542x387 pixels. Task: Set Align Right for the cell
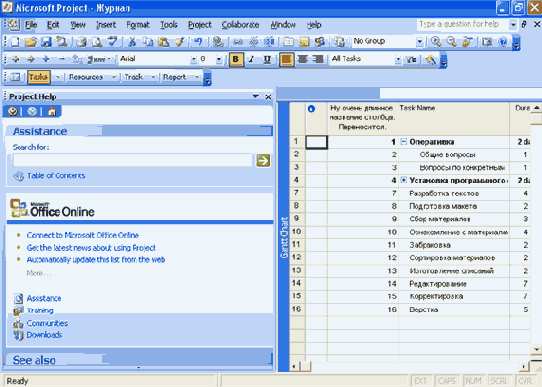tap(318, 59)
